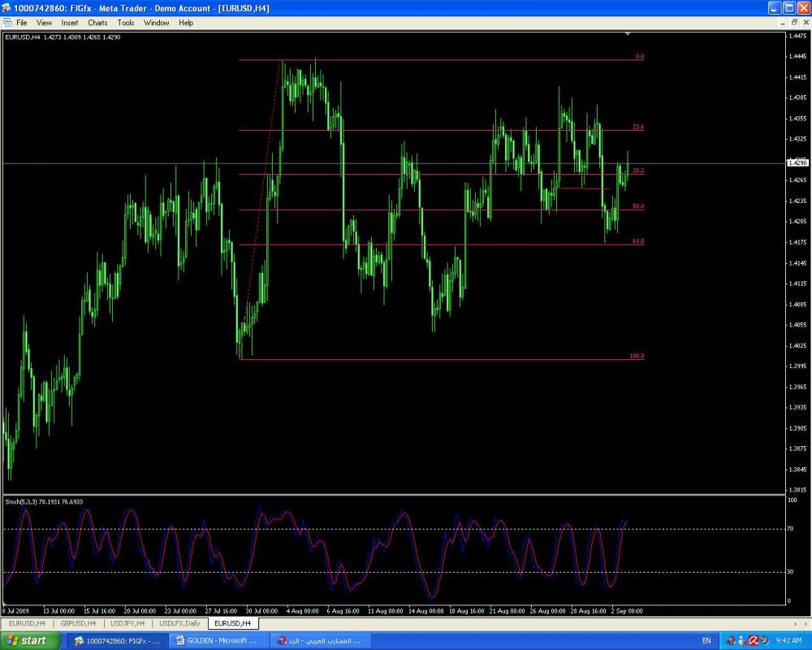Click the Stoch(5,3,3) indicator label
The image size is (812, 650).
point(44,502)
